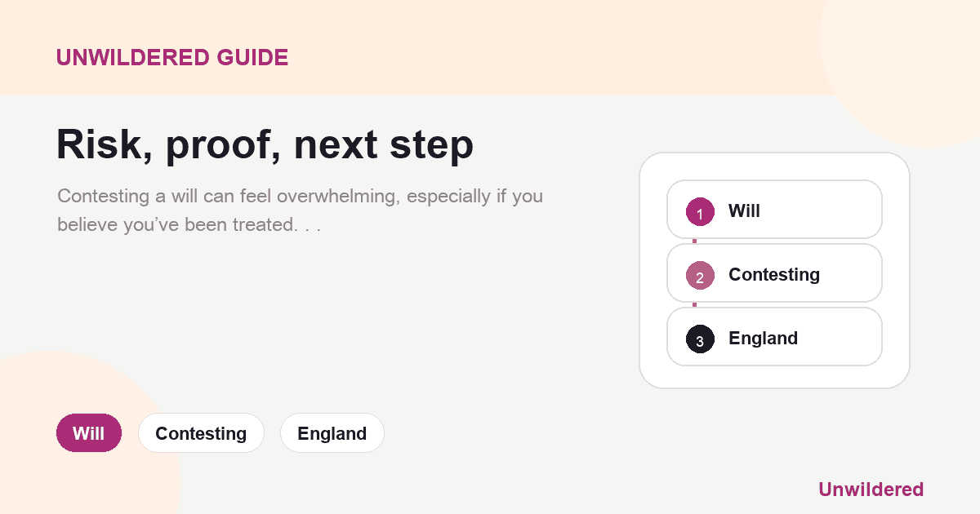The height and width of the screenshot is (514, 980).
Task: Click the dark step 3 circle
Action: point(700,339)
